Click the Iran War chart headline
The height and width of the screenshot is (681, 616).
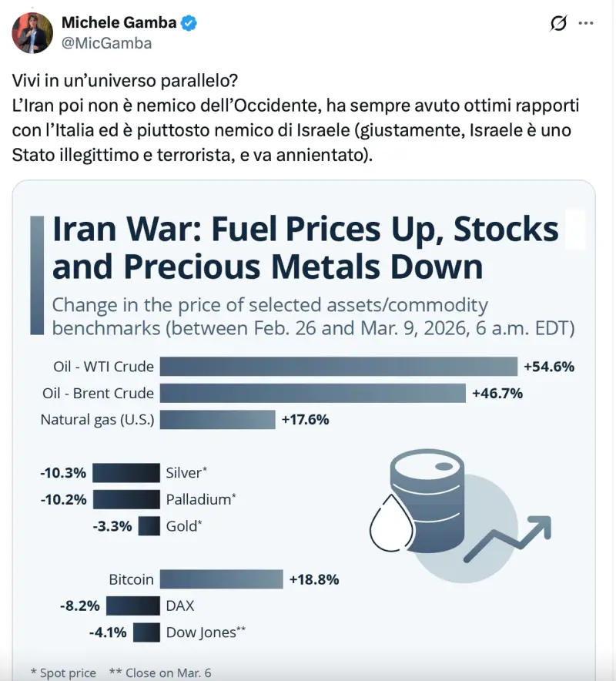[x=305, y=248]
